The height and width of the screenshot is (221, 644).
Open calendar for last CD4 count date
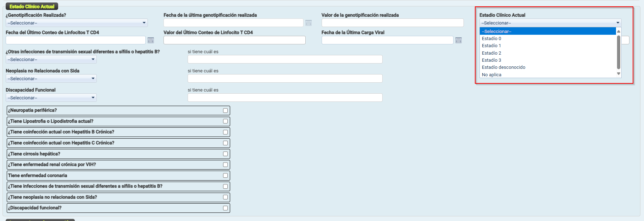(x=151, y=40)
